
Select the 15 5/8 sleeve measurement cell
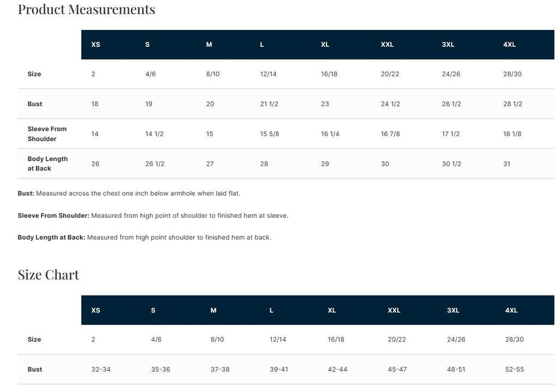tap(270, 134)
